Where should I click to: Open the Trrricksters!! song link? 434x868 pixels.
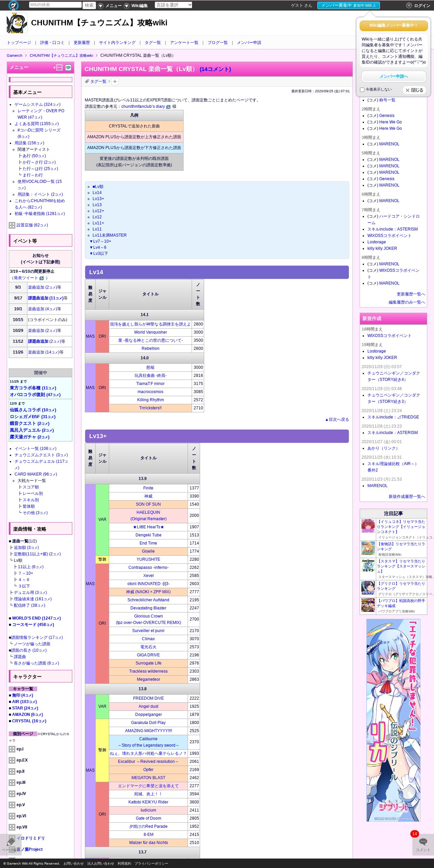pyautogui.click(x=150, y=408)
